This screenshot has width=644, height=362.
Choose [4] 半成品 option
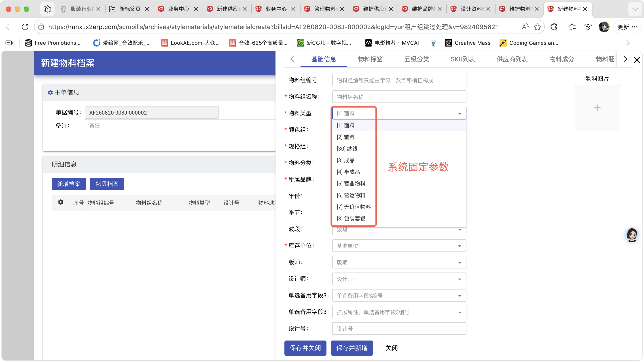(x=399, y=172)
